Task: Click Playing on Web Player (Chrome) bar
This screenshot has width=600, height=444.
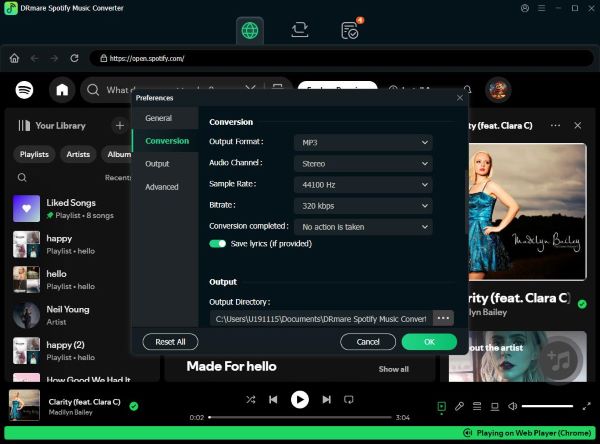Action: tap(300, 433)
